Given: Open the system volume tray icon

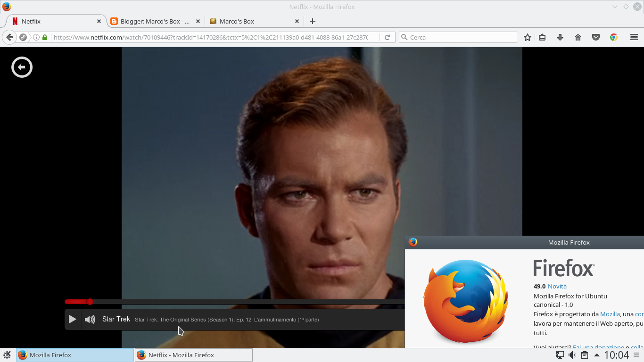Looking at the screenshot, I should pyautogui.click(x=572, y=355).
